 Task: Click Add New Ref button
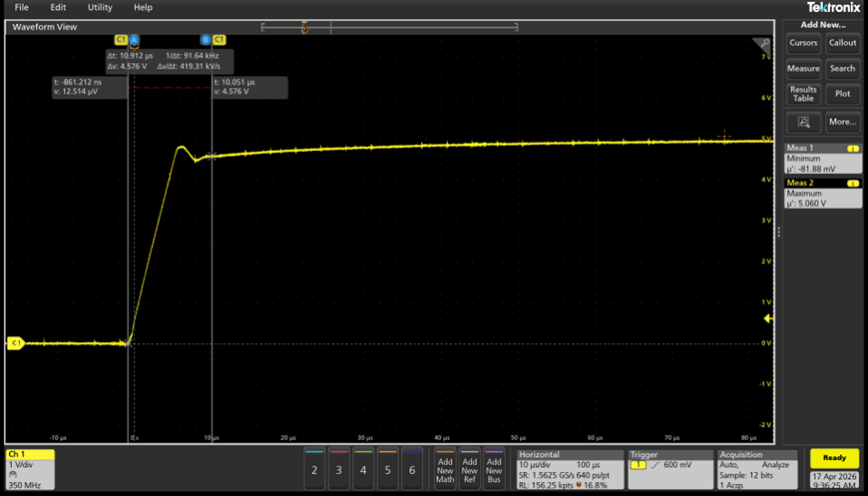(470, 469)
